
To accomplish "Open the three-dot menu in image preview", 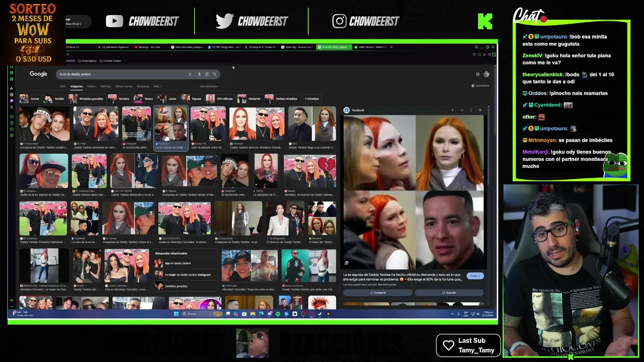I will 471,110.
